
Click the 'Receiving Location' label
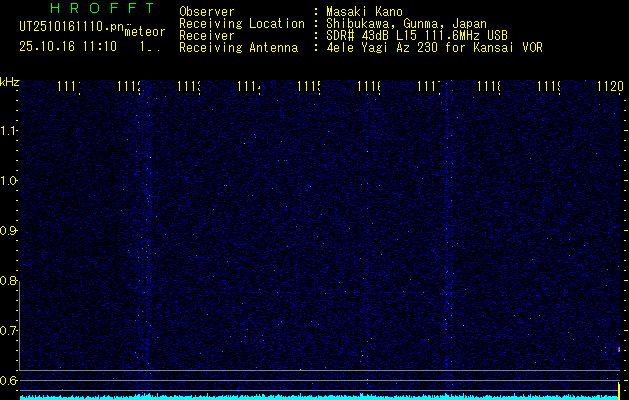242,24
